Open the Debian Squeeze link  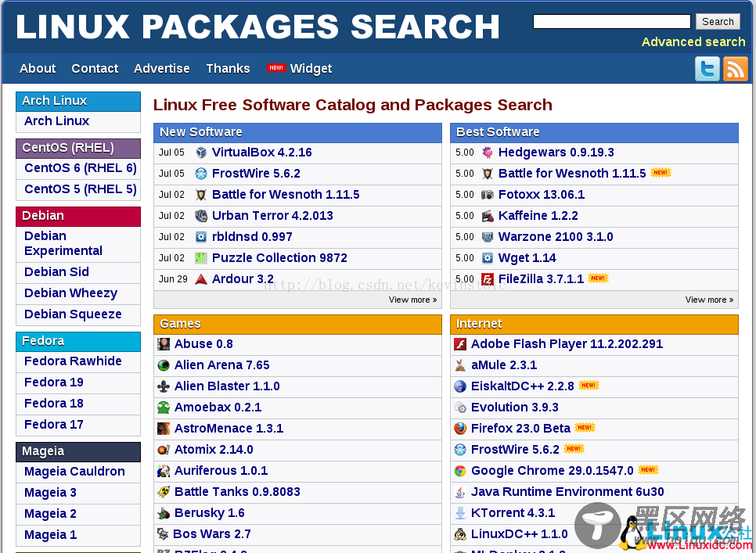pos(73,314)
